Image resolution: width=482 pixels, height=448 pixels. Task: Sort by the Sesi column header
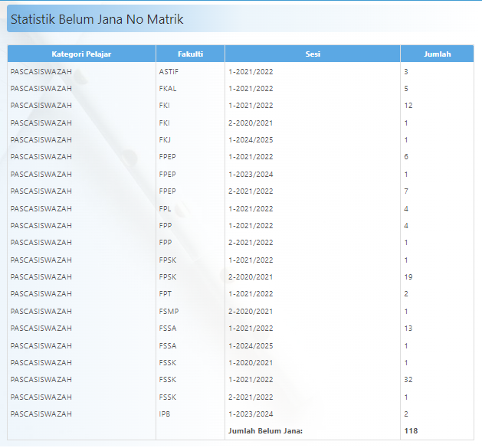pos(312,54)
